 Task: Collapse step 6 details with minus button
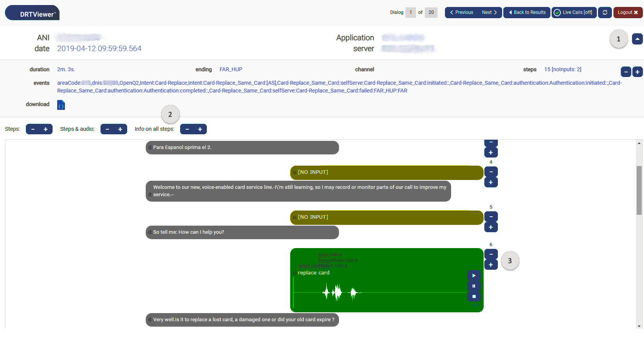tap(491, 254)
